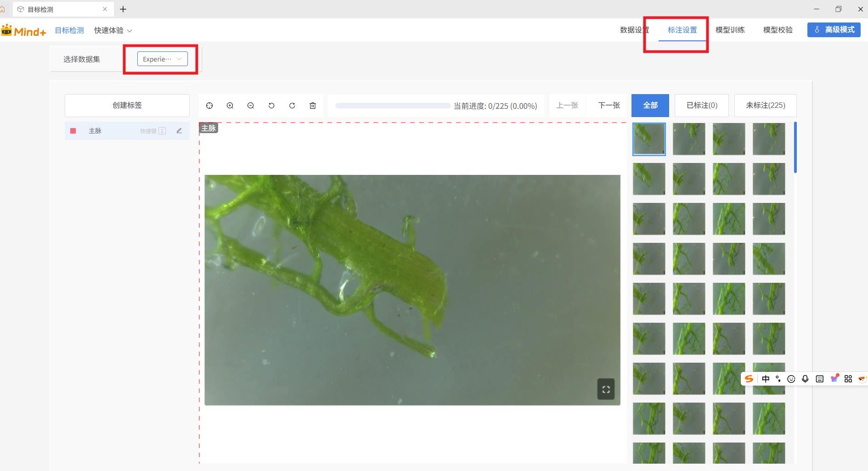Open the 高级模式 advanced mode button
Viewport: 868px width, 471px height.
coord(834,30)
